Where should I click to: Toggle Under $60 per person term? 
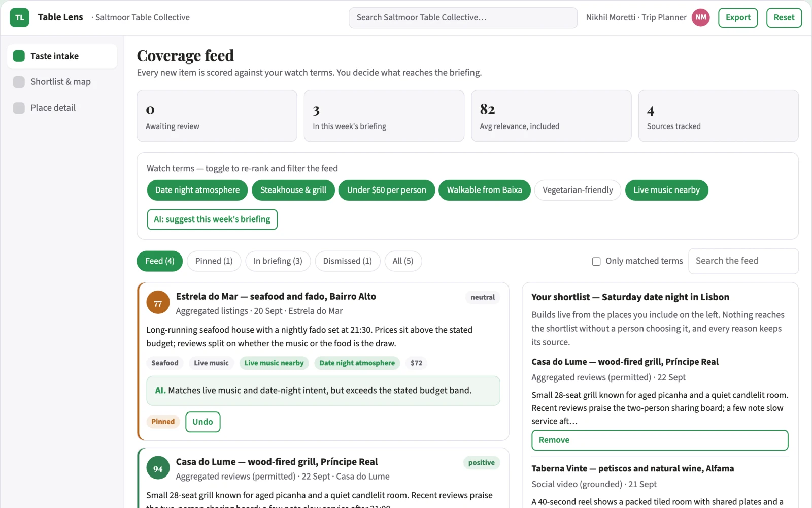[387, 190]
